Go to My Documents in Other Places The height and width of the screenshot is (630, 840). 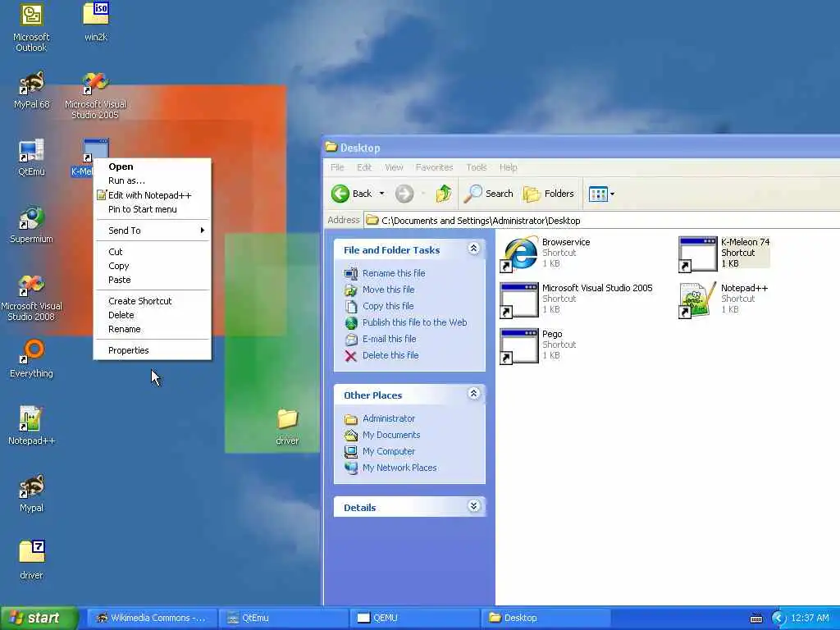point(391,435)
